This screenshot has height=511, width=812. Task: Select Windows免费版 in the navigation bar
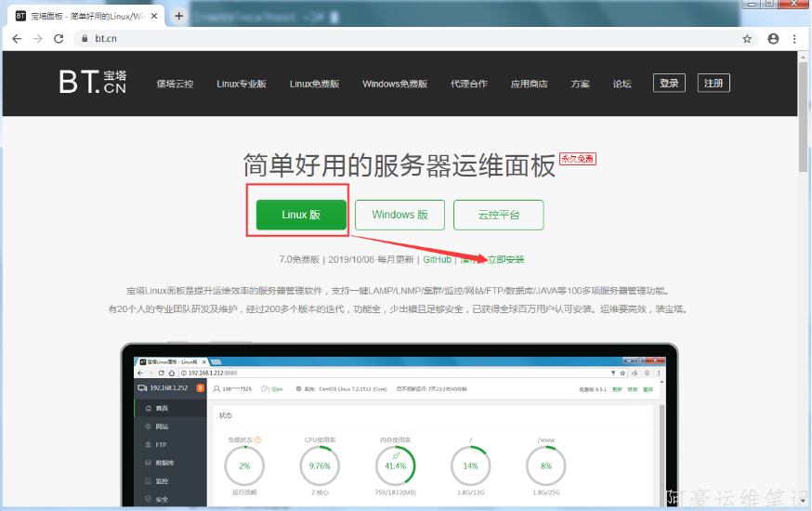[x=395, y=84]
